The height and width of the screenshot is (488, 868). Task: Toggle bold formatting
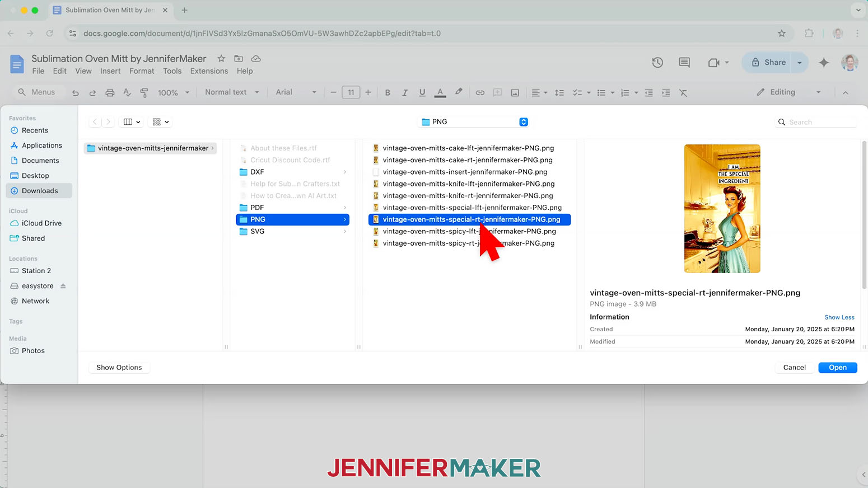tap(388, 93)
